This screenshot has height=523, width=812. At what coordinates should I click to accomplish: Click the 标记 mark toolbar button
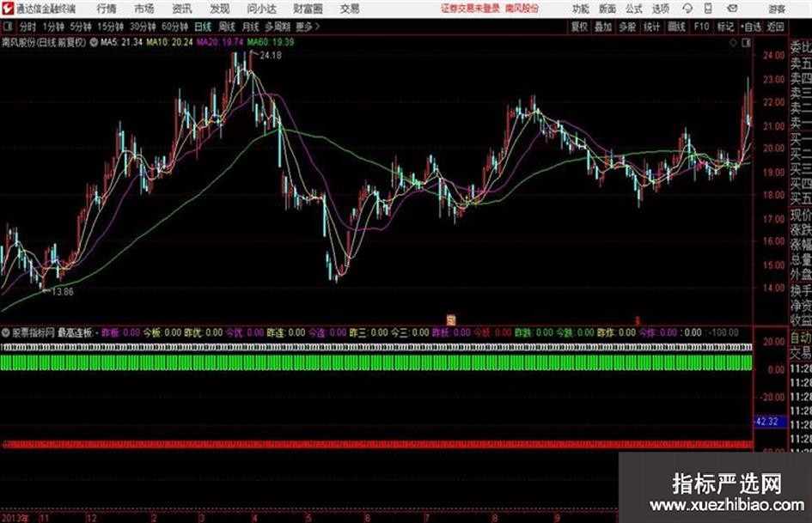coord(725,27)
